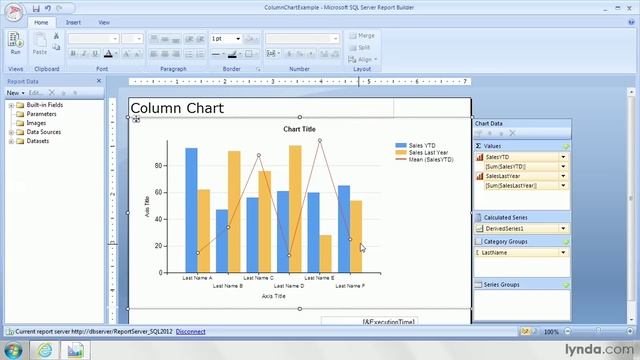Screen dimensions: 640x360
Task: Click the SalesYTD series chart icon
Action: coord(480,157)
